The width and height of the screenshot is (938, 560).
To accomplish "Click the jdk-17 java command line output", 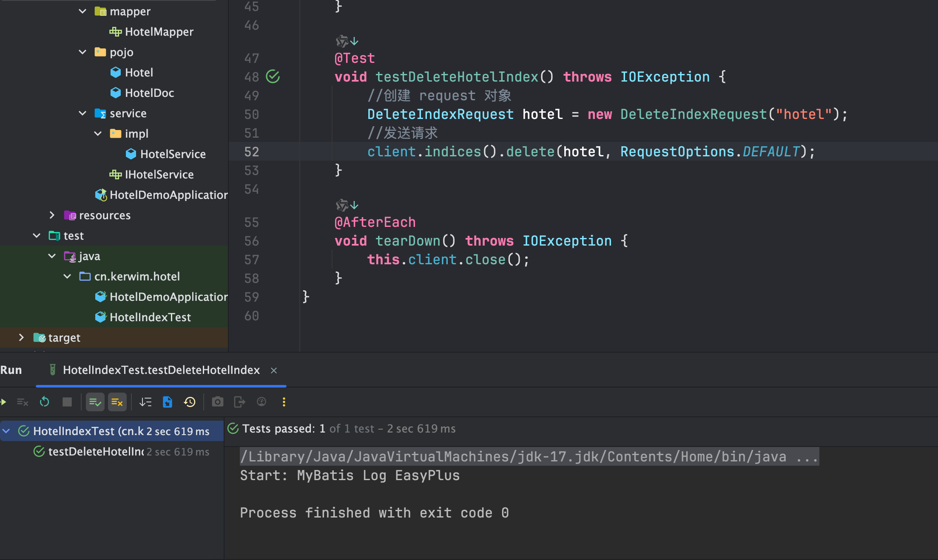I will coord(529,457).
